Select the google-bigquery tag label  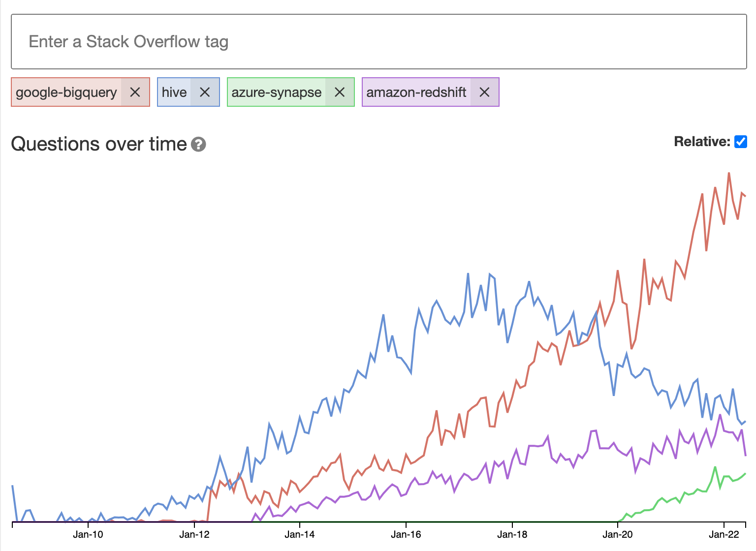66,92
